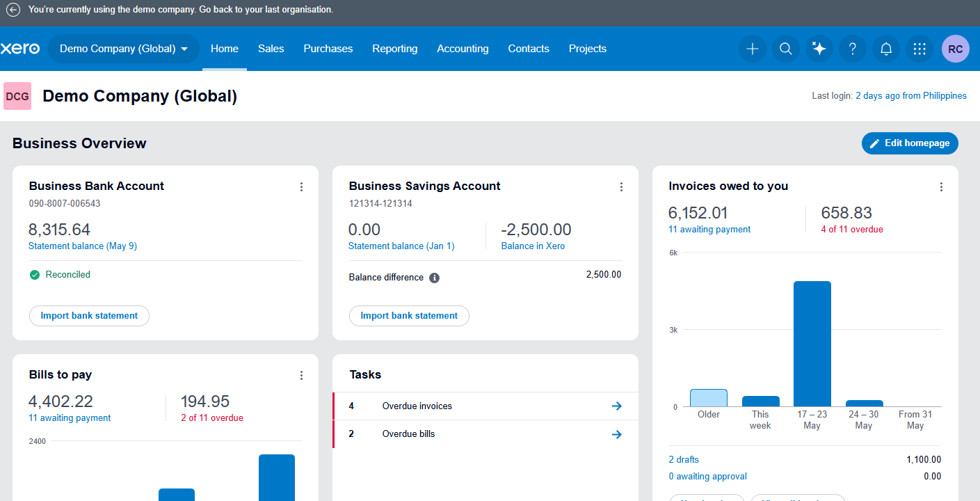The height and width of the screenshot is (501, 980).
Task: Open the Contacts menu
Action: tap(529, 49)
